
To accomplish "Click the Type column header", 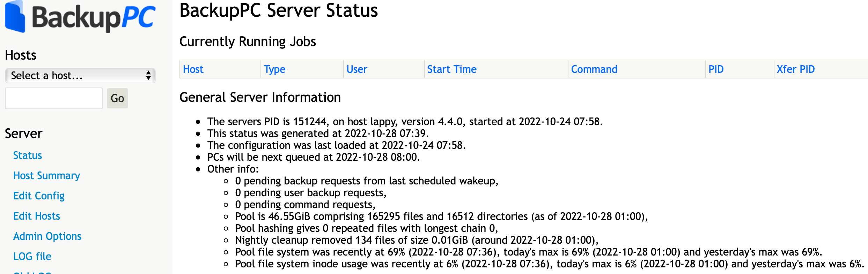I will tap(274, 69).
